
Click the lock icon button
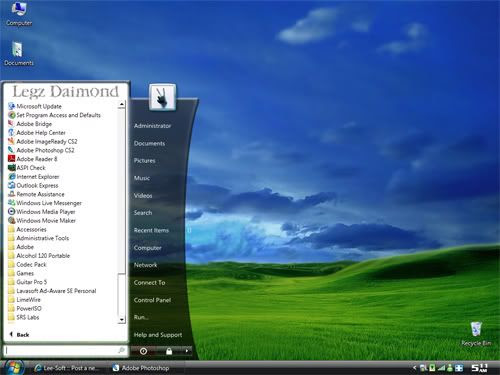169,351
